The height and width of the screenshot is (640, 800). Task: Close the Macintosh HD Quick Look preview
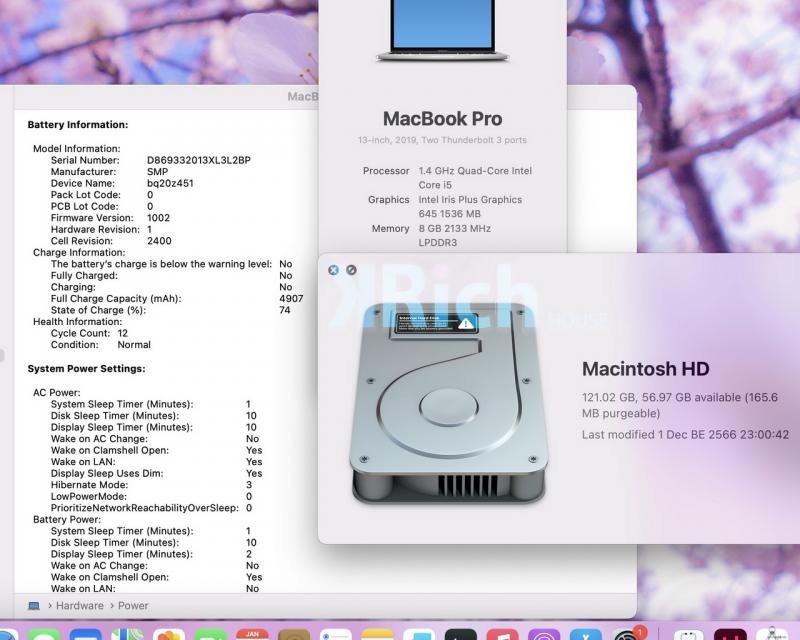[333, 270]
